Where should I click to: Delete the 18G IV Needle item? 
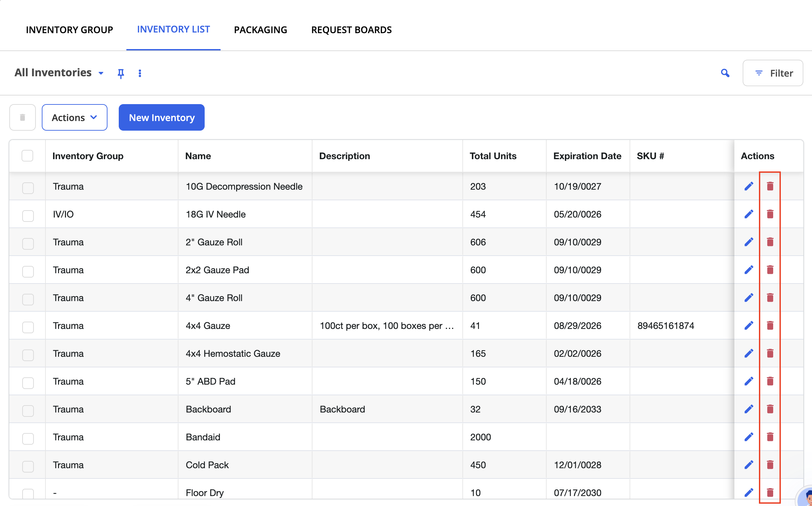(770, 214)
